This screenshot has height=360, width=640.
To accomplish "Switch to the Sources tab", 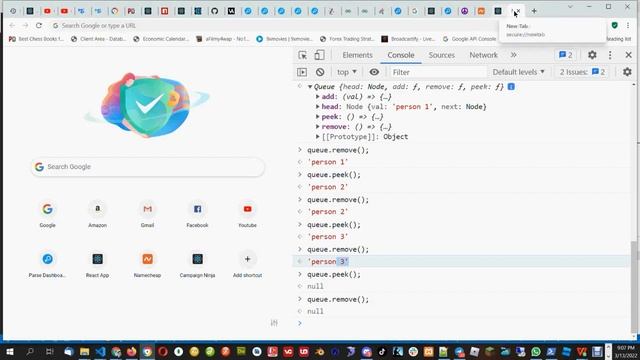I will click(x=442, y=55).
